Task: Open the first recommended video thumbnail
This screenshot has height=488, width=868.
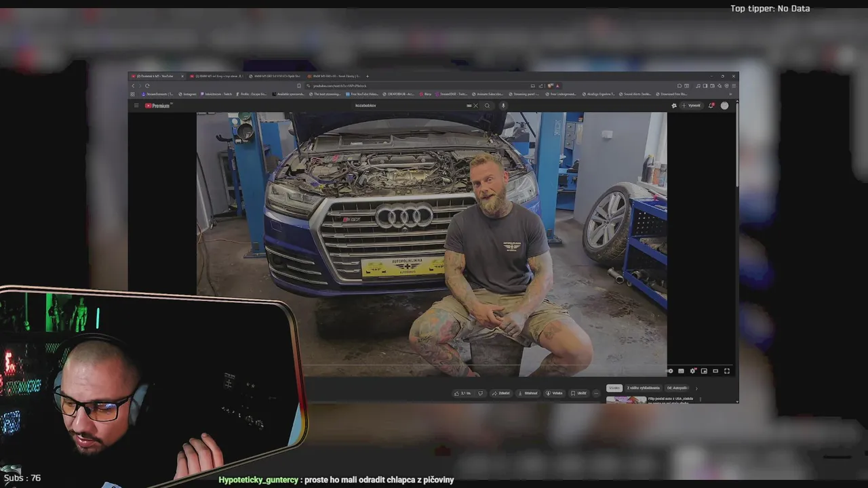Action: click(626, 400)
